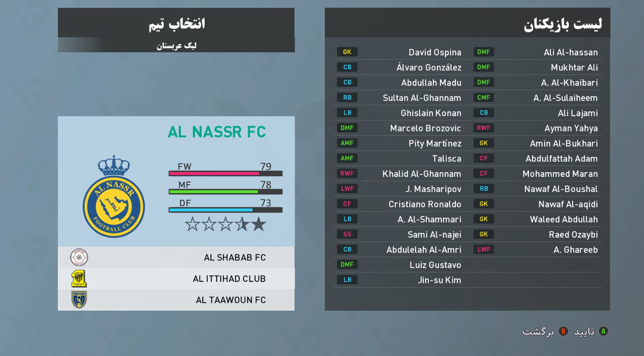Click the لیگ عربستان league header
Screen dimensions: 644x356
176,45
